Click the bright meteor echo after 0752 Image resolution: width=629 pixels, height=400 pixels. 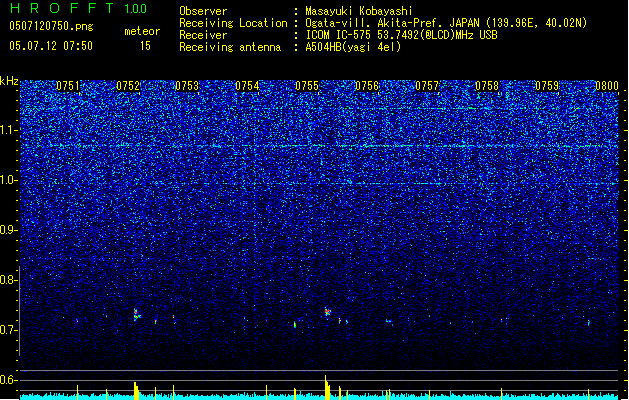(x=136, y=315)
